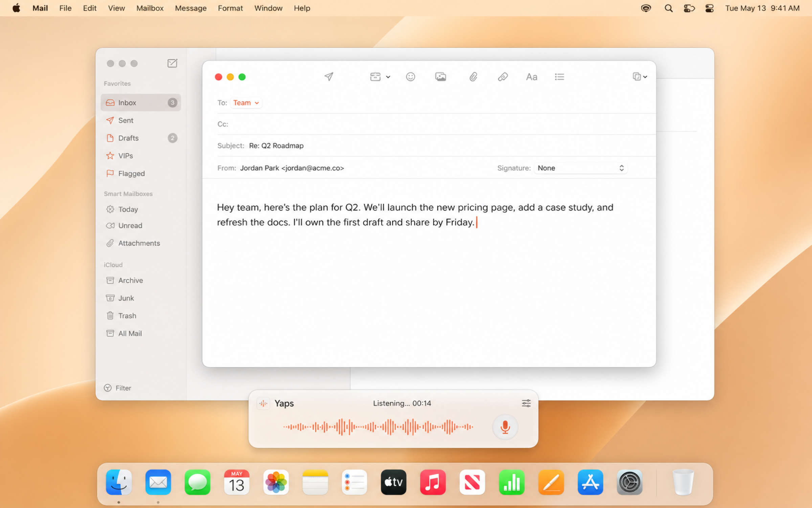Screen dimensions: 812x508
Task: Open the photo browser icon
Action: click(x=441, y=77)
